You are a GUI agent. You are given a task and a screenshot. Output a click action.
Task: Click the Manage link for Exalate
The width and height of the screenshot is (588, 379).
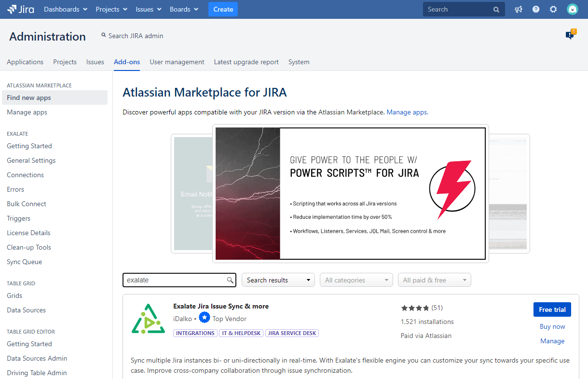552,341
